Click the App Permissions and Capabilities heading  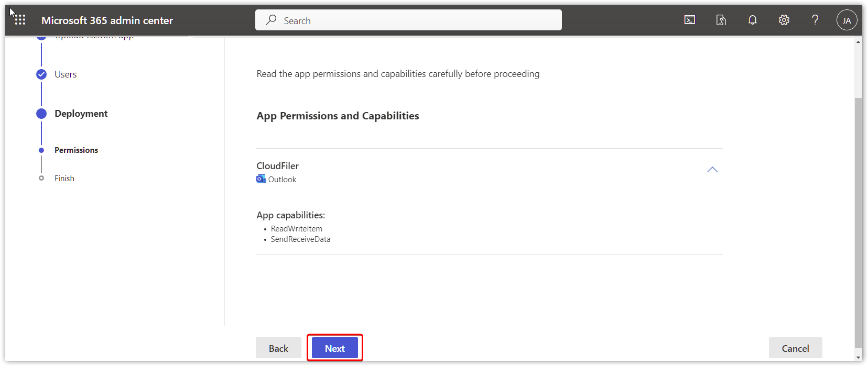338,116
